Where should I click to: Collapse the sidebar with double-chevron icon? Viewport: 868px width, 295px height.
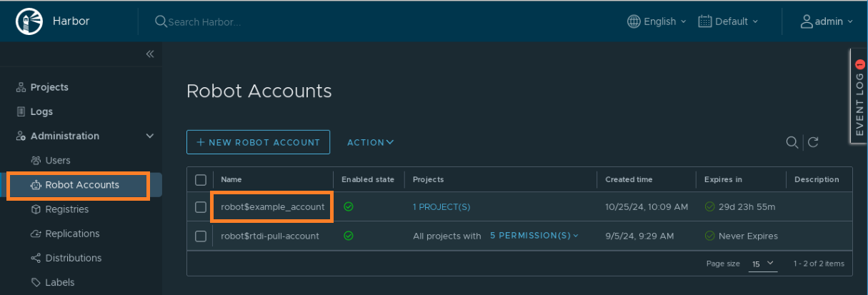pos(150,54)
